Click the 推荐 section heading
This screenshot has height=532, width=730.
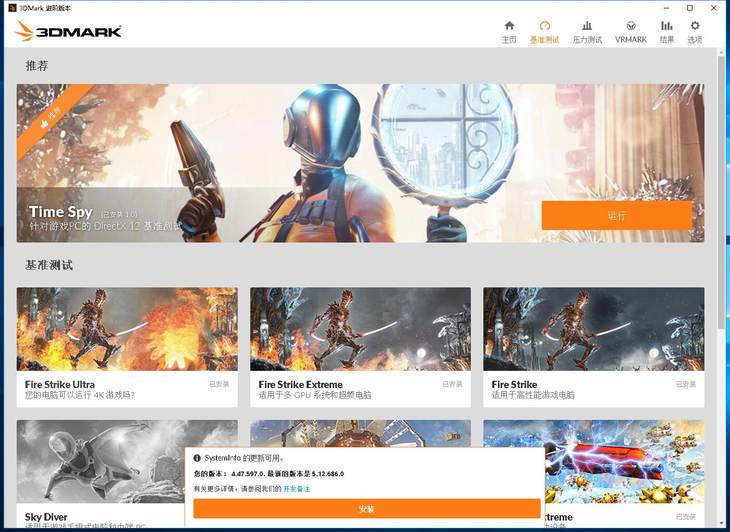pos(37,66)
